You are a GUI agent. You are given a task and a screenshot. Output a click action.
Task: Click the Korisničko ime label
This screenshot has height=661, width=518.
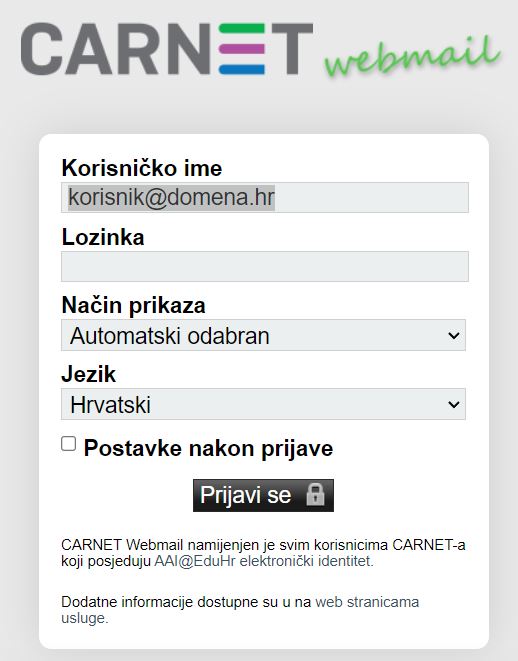click(x=142, y=168)
